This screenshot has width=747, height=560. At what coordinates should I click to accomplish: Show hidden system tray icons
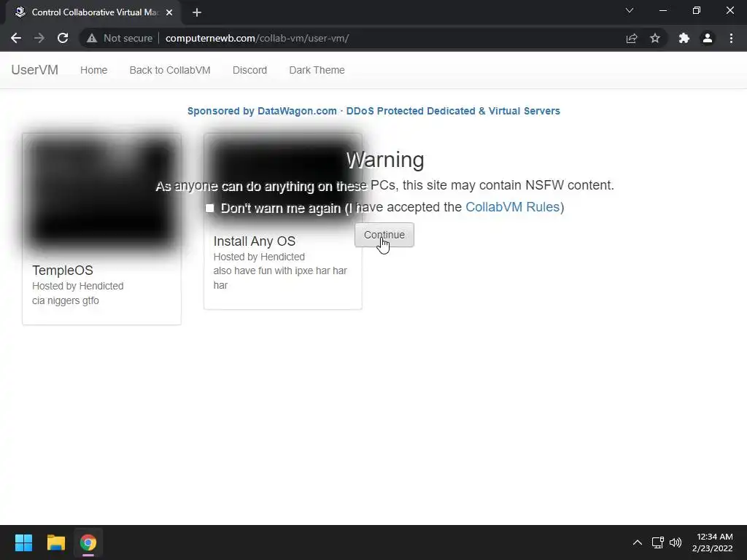tap(638, 542)
